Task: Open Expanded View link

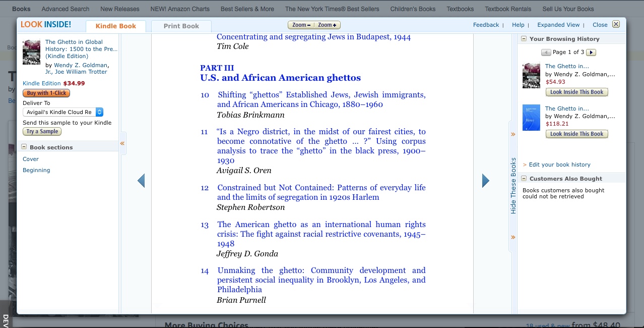Action: 558,25
